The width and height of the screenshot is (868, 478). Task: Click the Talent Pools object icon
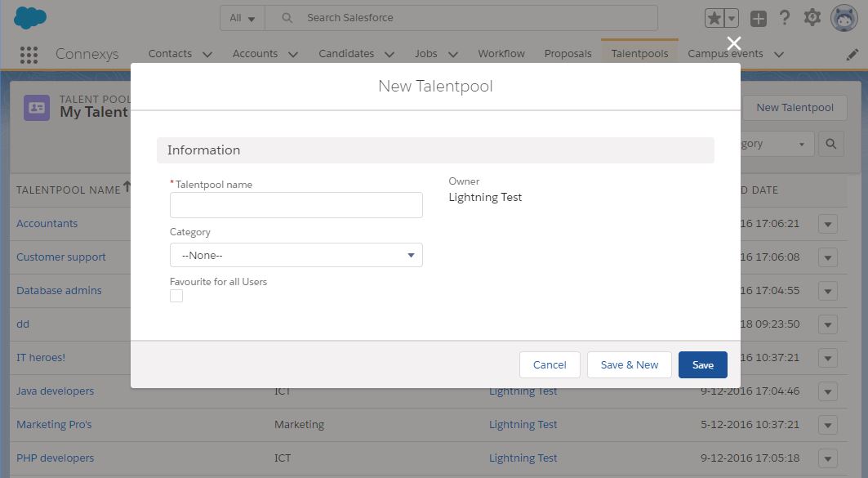[37, 108]
